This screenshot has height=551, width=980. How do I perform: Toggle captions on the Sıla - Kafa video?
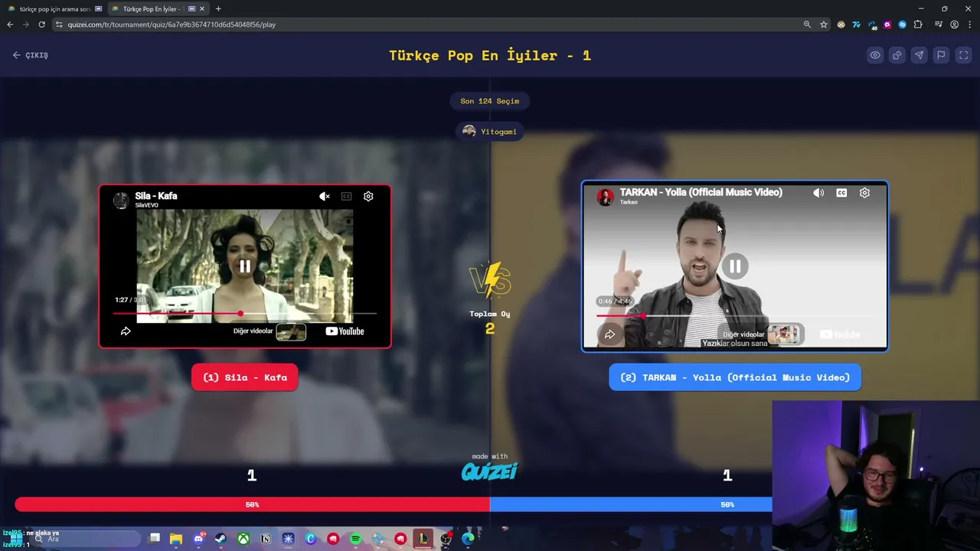pos(346,197)
